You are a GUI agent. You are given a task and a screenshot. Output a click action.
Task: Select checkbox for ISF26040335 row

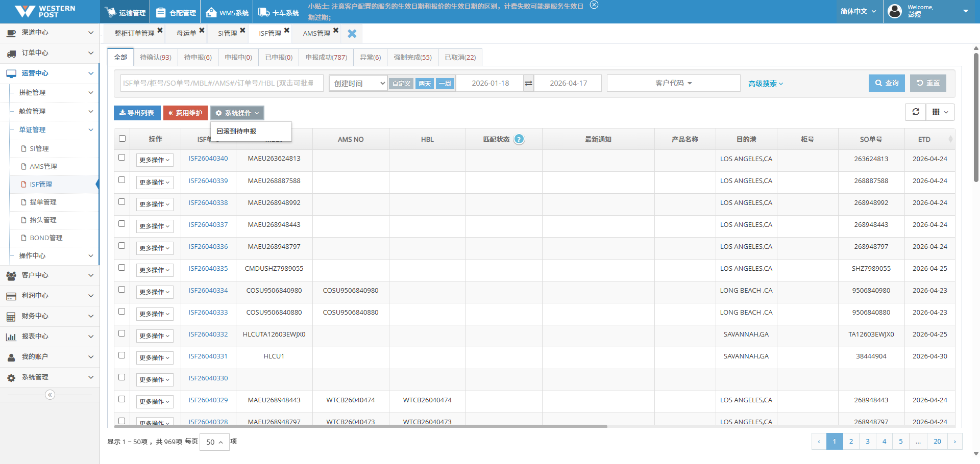(122, 268)
